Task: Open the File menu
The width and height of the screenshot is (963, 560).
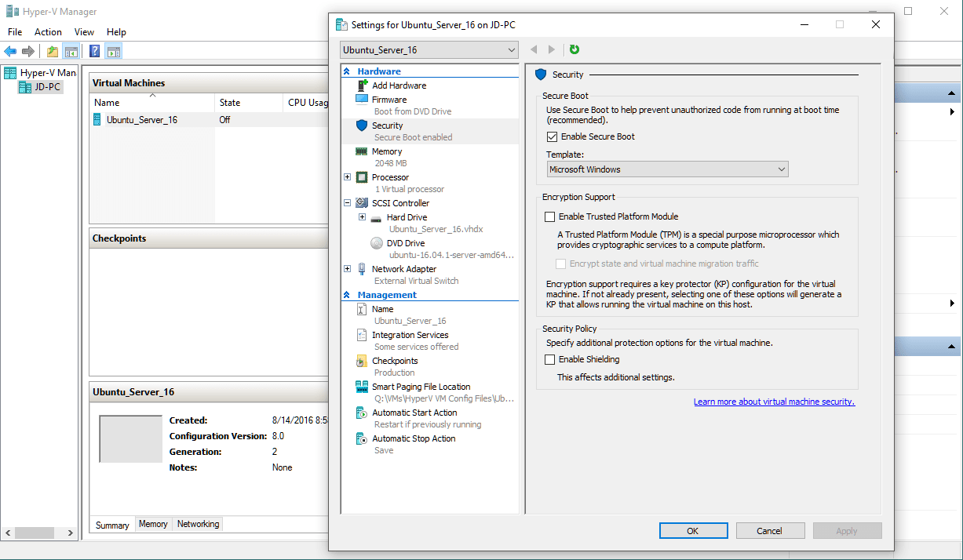Action: 15,32
